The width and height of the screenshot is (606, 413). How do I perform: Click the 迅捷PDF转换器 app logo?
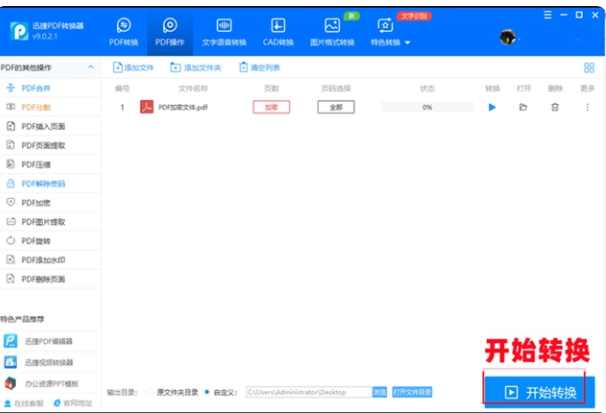click(x=19, y=31)
